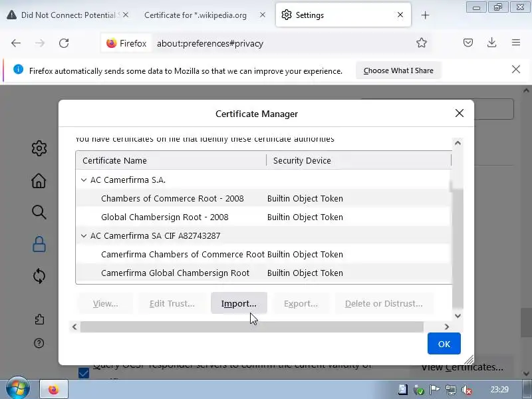This screenshot has width=532, height=399.
Task: Click the muted volume tray icon
Action: tap(467, 390)
